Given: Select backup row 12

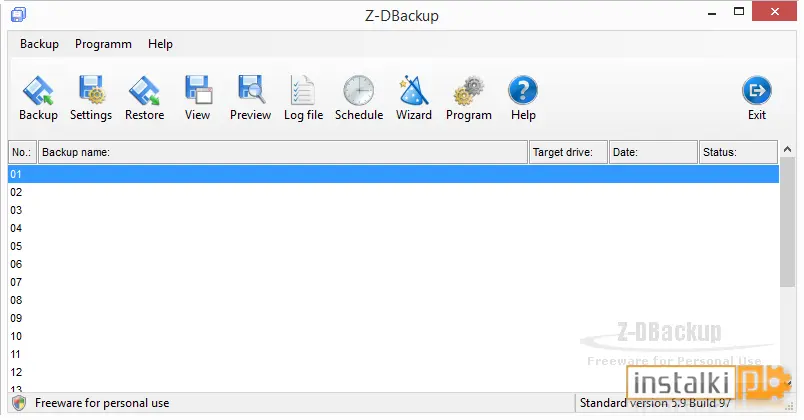Looking at the screenshot, I should pos(393,372).
